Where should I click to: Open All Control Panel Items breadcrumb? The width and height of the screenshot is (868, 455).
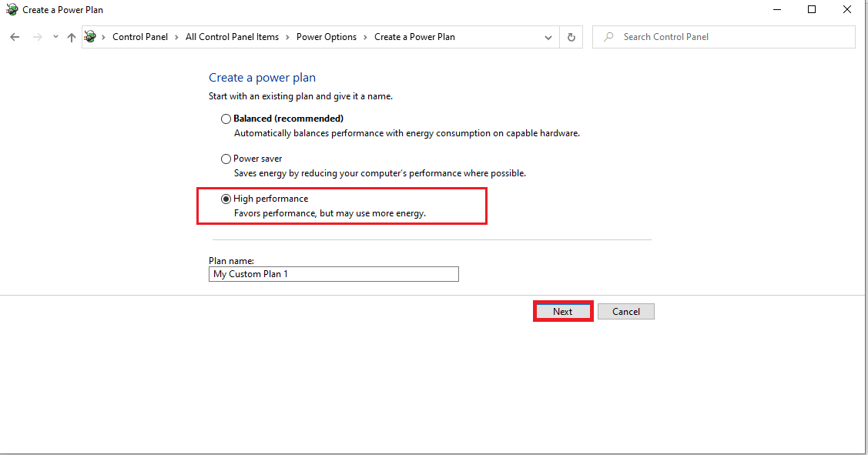click(232, 37)
